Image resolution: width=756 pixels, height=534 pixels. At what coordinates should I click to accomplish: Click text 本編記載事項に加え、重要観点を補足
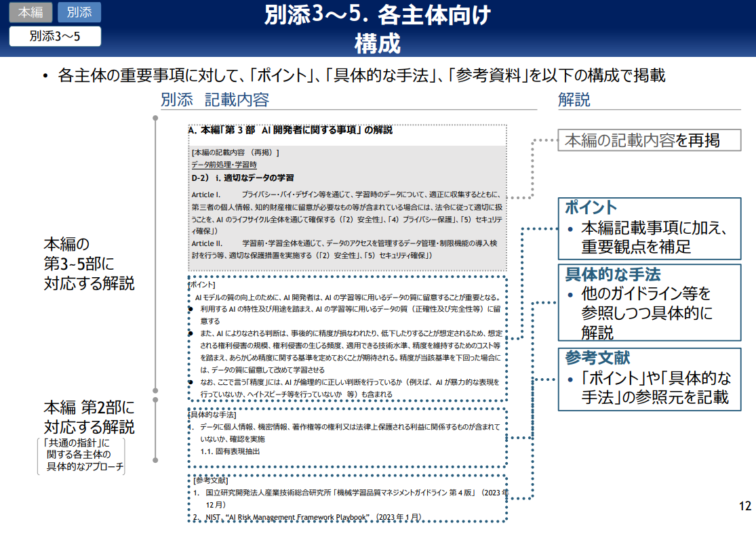point(654,237)
